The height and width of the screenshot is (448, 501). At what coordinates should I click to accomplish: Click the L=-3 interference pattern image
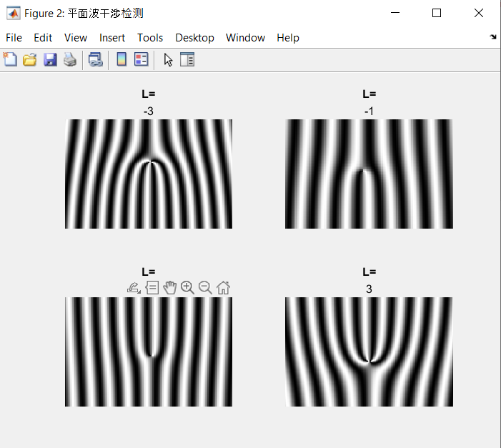tap(149, 174)
